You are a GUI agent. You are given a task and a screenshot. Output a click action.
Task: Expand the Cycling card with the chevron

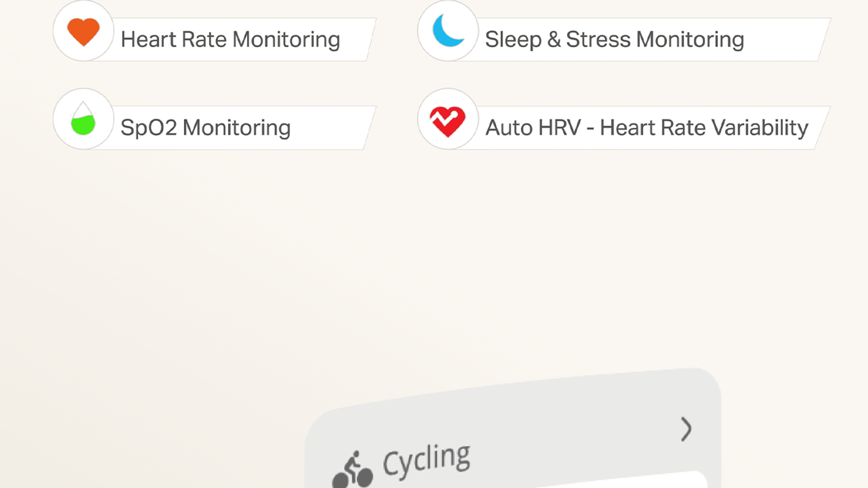[686, 429]
